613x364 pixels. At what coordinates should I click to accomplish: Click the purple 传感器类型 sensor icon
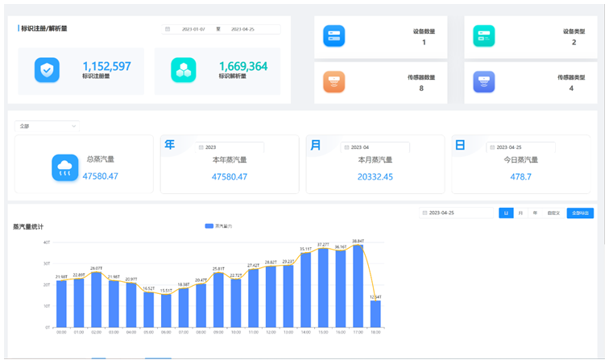(x=484, y=82)
